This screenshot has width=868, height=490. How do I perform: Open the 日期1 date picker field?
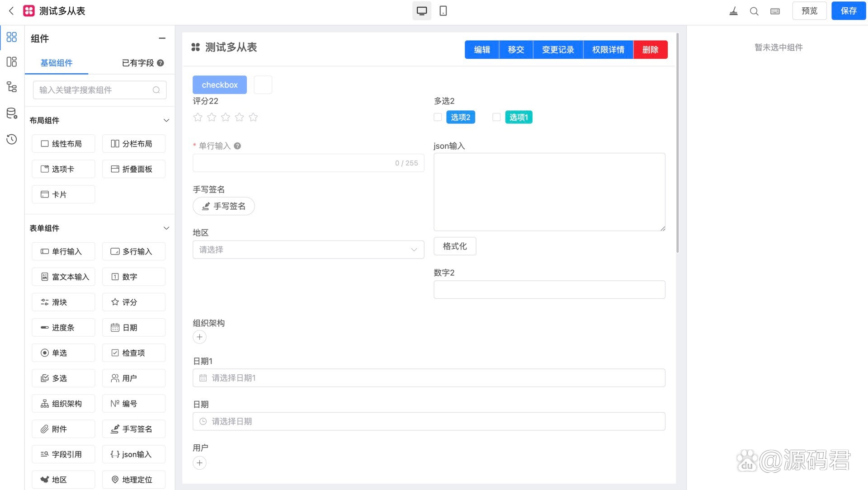(429, 378)
